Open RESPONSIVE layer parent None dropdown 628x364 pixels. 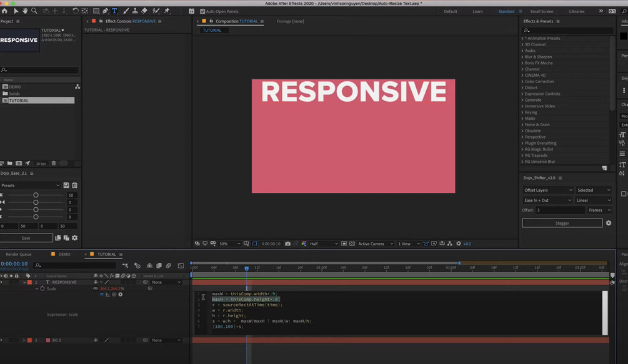point(166,282)
